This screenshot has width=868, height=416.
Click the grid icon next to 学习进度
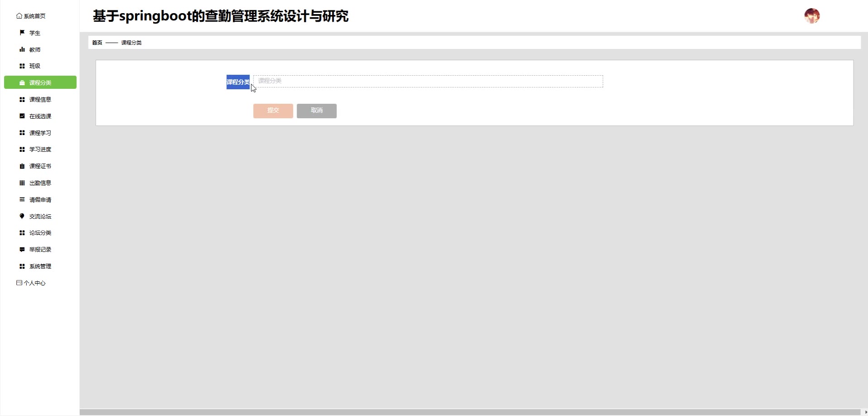[x=22, y=150]
